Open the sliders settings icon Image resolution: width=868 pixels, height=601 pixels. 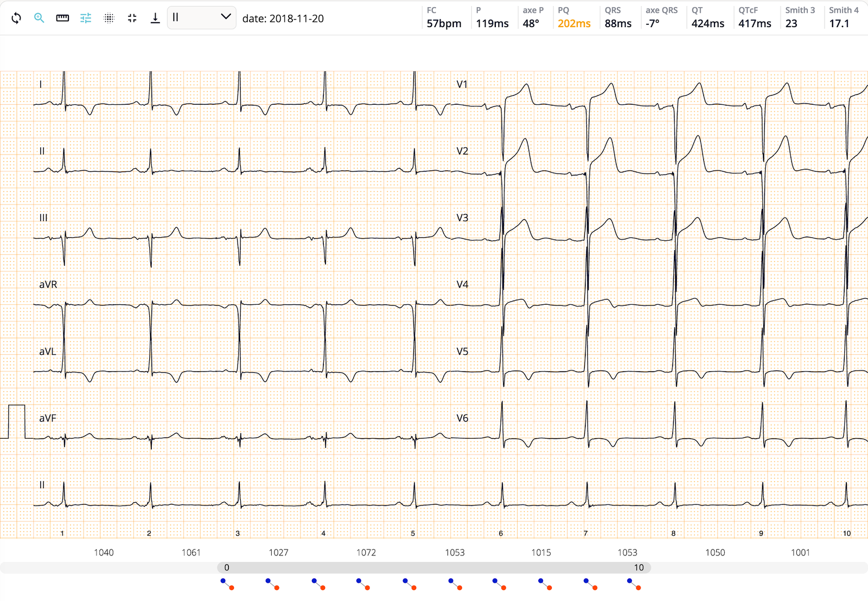point(86,18)
